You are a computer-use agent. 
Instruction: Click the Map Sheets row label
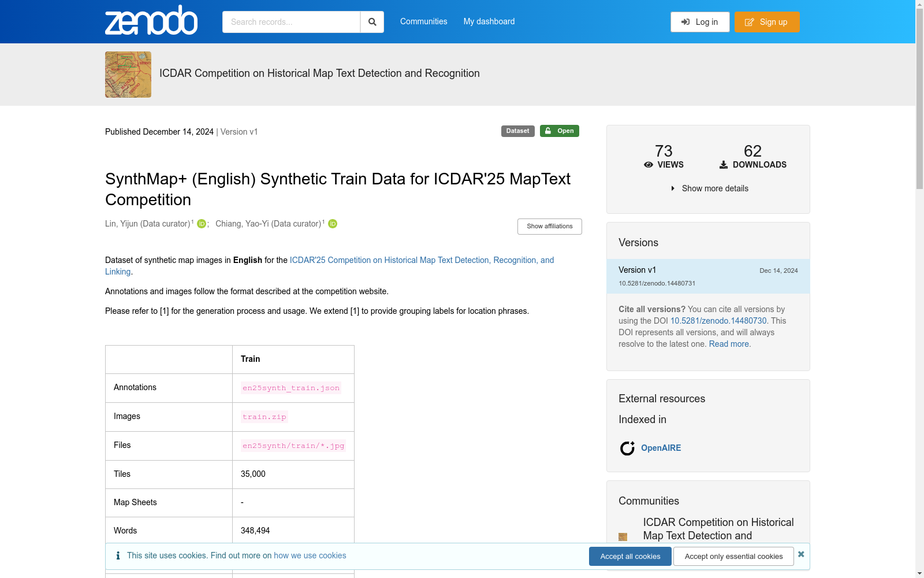135,502
